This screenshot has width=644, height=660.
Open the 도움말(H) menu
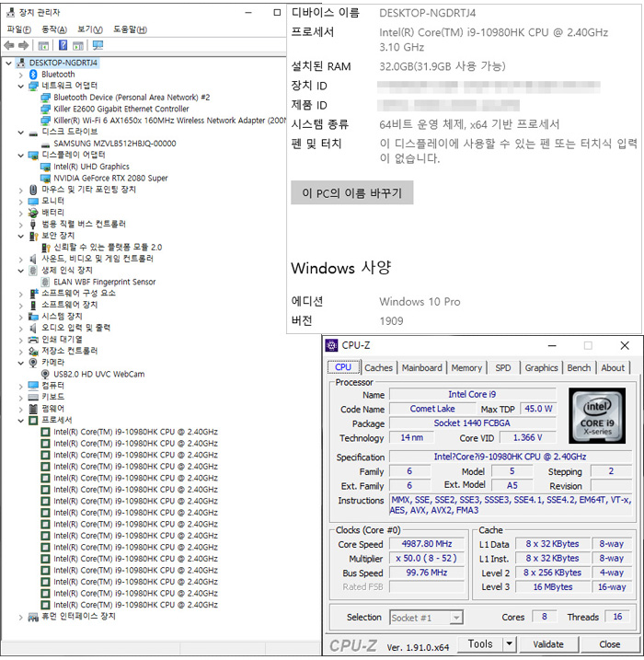[130, 29]
